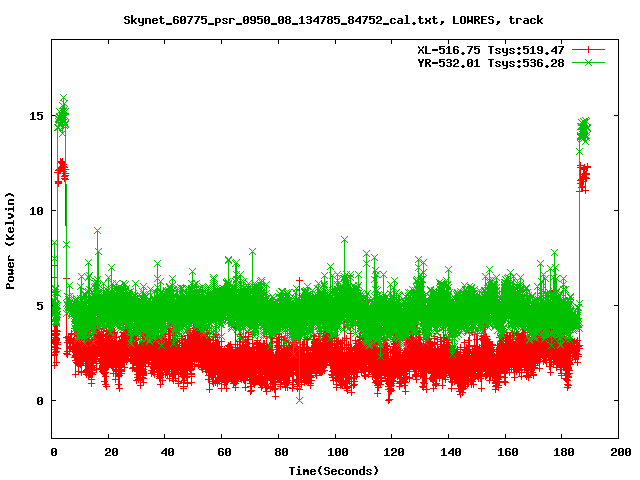Screen dimensions: 640x480
Task: Click the x-axis tick label 80
Action: click(x=281, y=452)
